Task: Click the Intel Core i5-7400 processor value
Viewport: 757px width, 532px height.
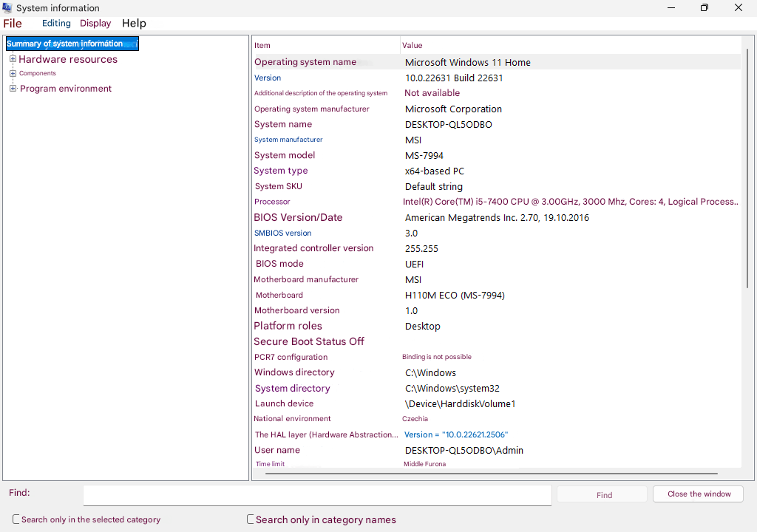Action: pyautogui.click(x=570, y=202)
